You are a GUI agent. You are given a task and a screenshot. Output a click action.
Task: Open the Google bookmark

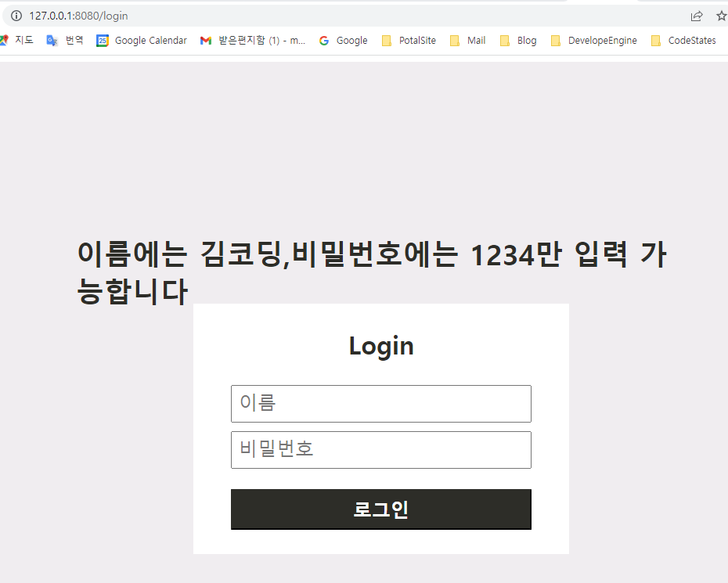344,41
